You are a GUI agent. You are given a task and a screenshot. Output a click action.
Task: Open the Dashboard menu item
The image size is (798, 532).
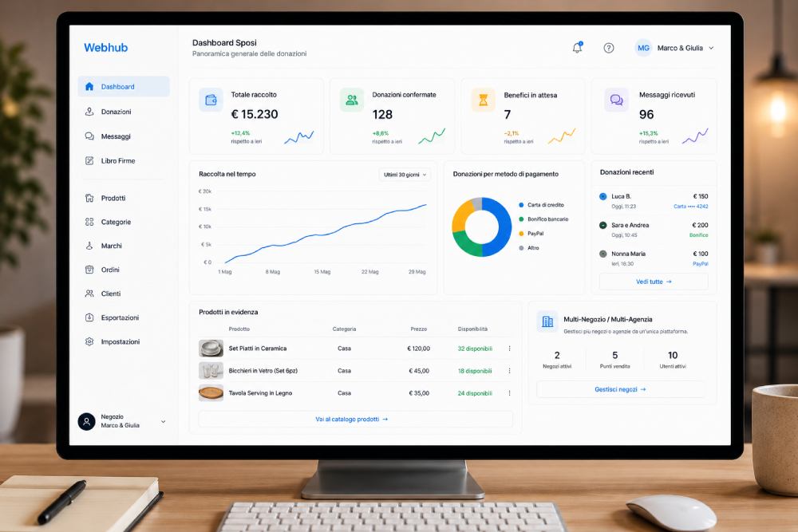pos(124,86)
